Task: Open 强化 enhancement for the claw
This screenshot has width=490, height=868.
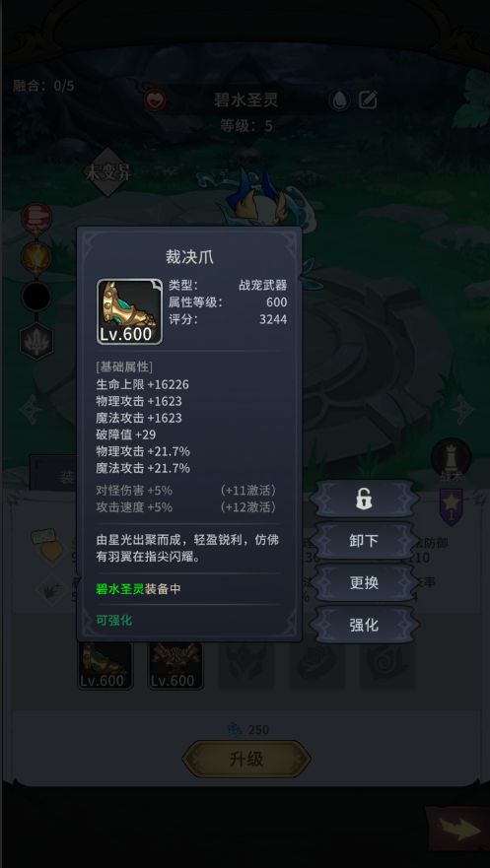Action: click(364, 625)
